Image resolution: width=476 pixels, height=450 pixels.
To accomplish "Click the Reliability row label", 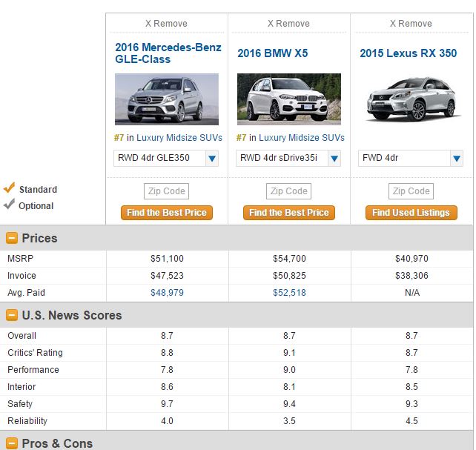I will click(x=27, y=421).
